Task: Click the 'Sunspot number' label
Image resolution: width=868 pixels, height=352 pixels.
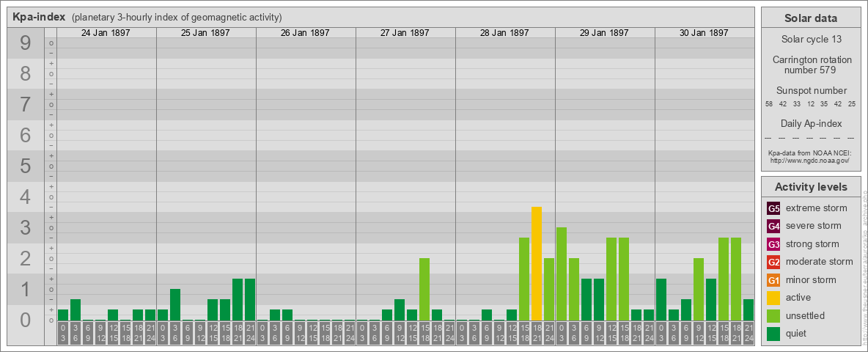Action: 811,91
